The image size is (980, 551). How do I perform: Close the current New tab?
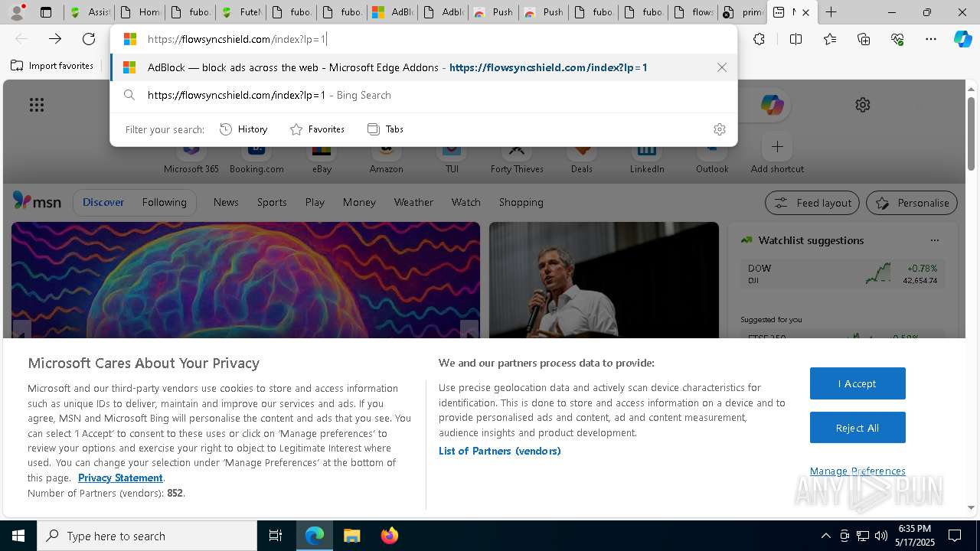click(805, 12)
